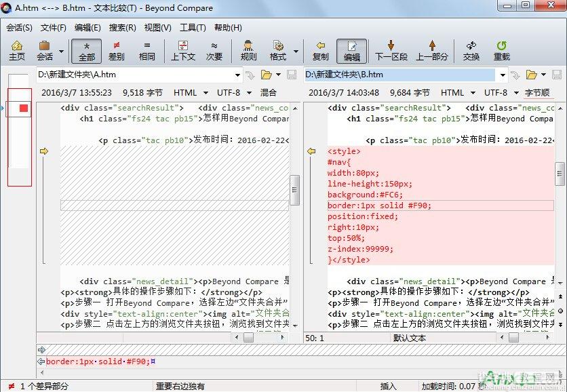Screen dimensions: 567x392
Task: Open the 会话 sessions toolbar icon
Action: coord(45,51)
